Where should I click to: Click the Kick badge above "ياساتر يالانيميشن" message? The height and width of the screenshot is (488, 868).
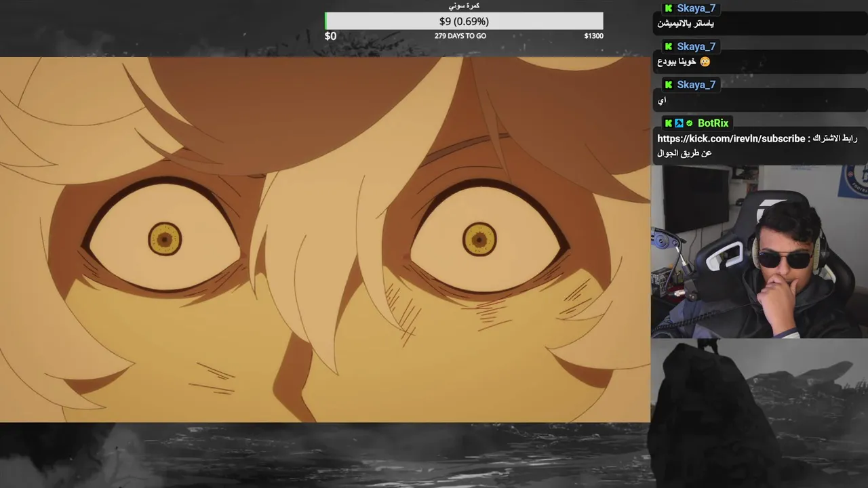(669, 8)
